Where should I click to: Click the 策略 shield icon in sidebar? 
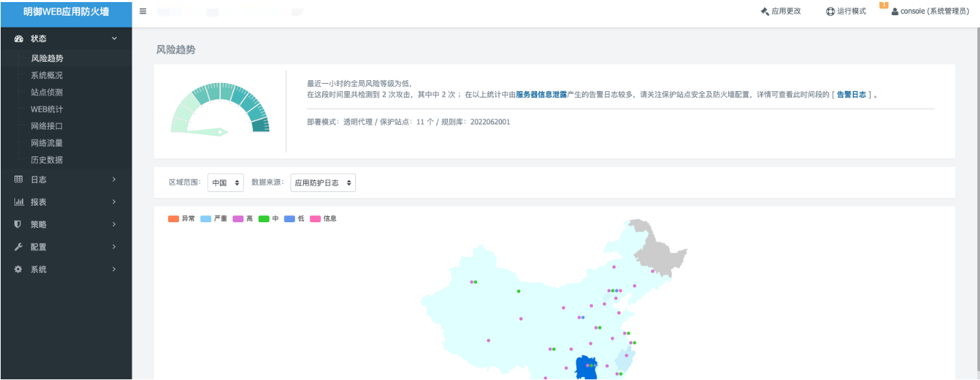[19, 224]
